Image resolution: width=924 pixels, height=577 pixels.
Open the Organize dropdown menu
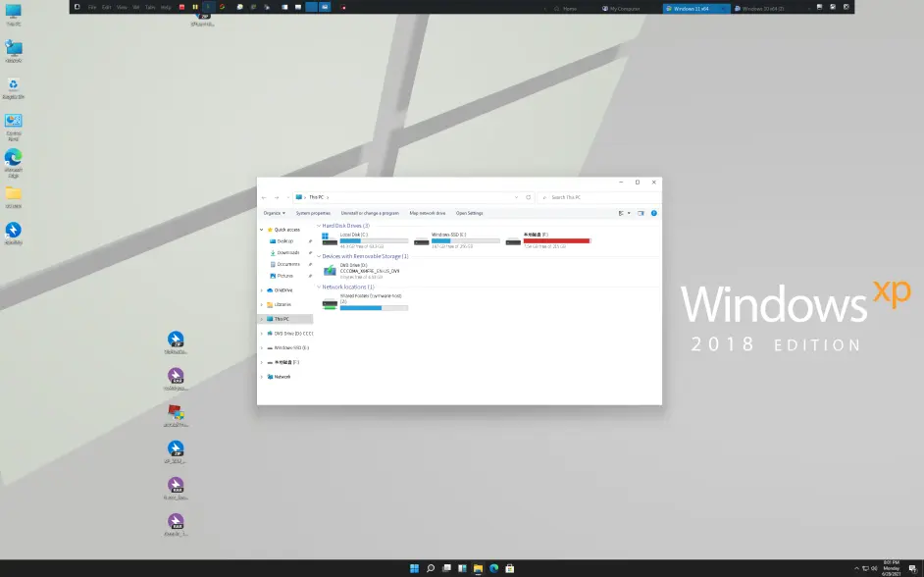click(x=274, y=213)
